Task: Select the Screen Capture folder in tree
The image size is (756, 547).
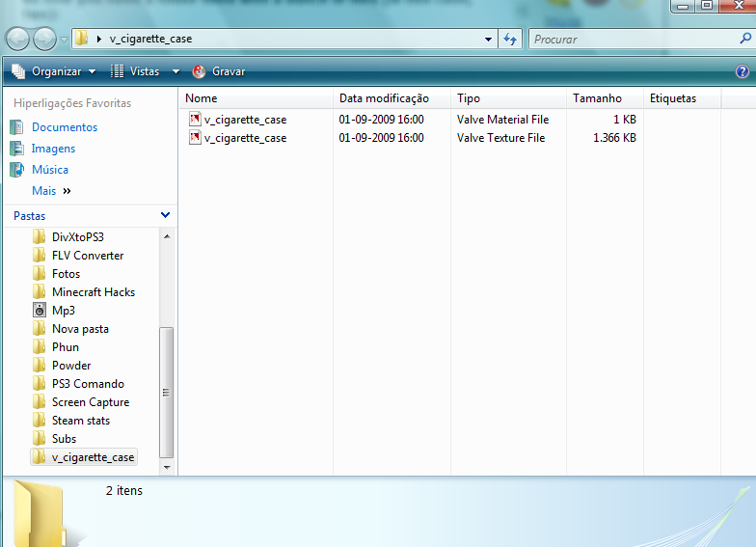Action: pyautogui.click(x=91, y=401)
